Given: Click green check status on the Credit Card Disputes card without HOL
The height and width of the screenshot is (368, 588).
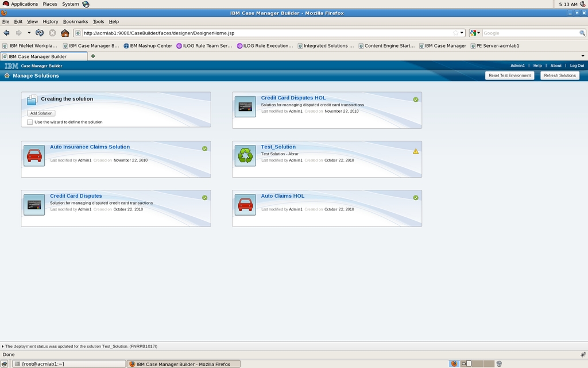Looking at the screenshot, I should [x=205, y=198].
